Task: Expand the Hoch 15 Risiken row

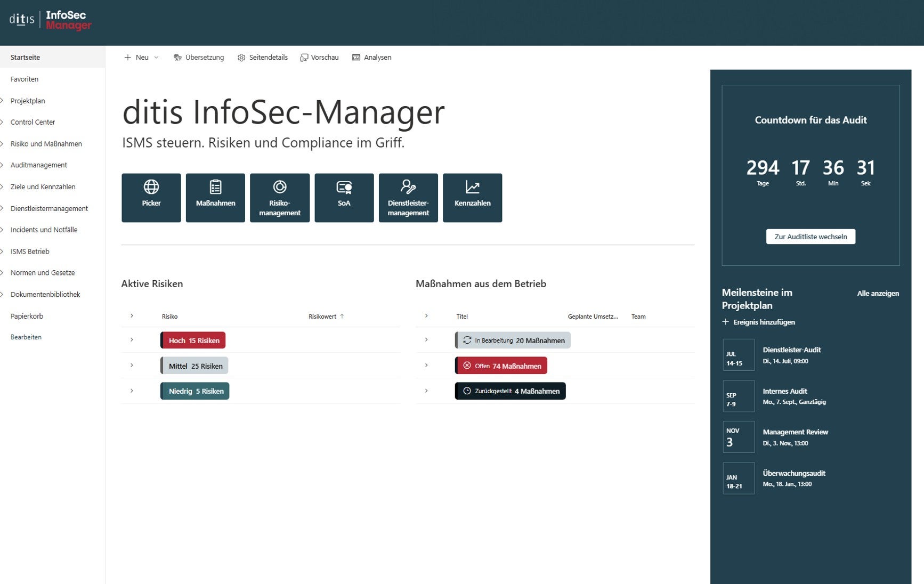Action: click(132, 340)
